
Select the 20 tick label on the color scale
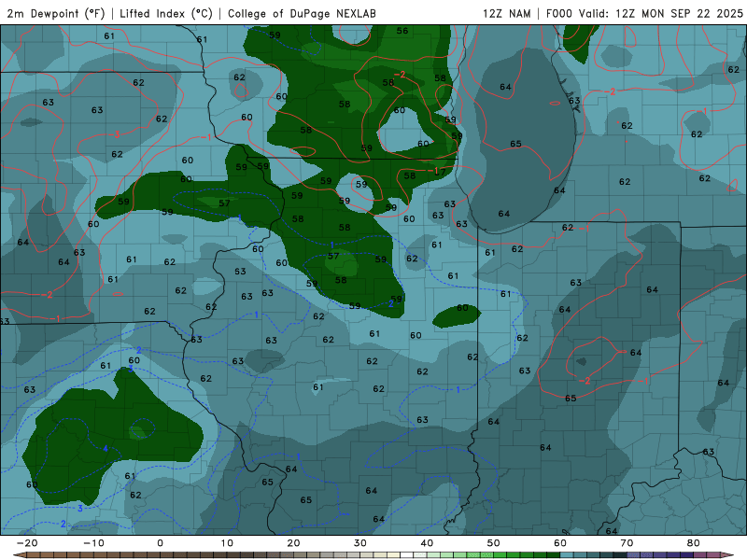pyautogui.click(x=293, y=543)
